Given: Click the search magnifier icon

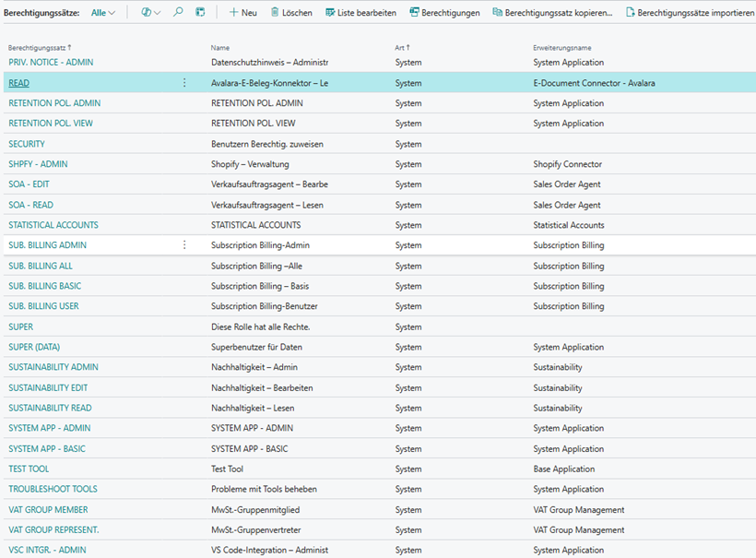Looking at the screenshot, I should coord(178,13).
